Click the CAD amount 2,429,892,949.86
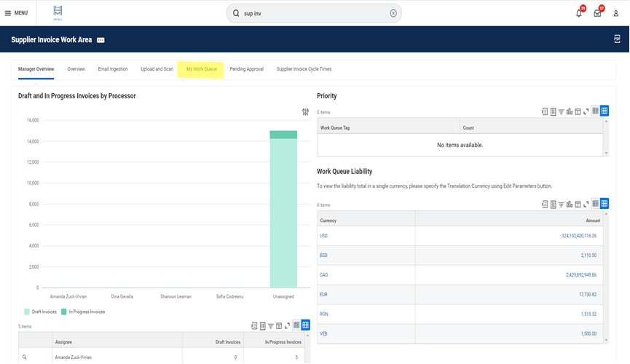The height and width of the screenshot is (364, 630). click(x=581, y=275)
